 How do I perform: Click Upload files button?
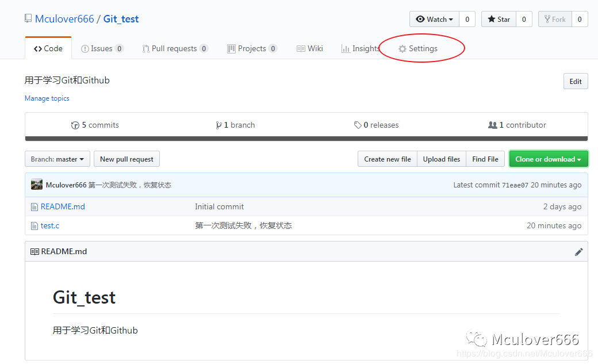point(442,159)
